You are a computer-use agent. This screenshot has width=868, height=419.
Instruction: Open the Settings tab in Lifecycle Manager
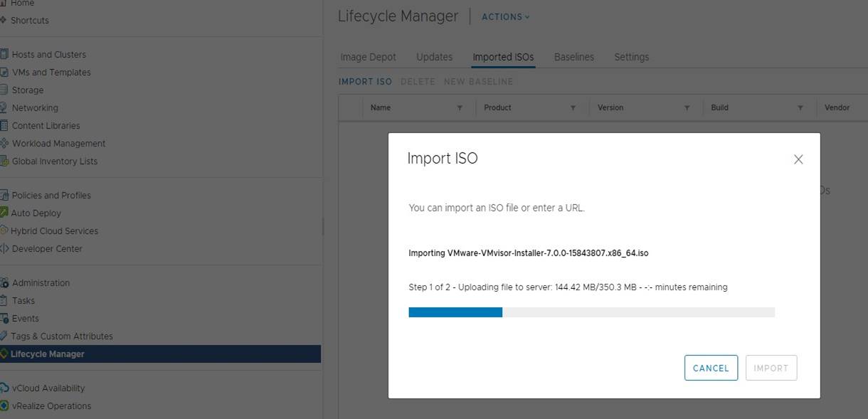point(632,57)
